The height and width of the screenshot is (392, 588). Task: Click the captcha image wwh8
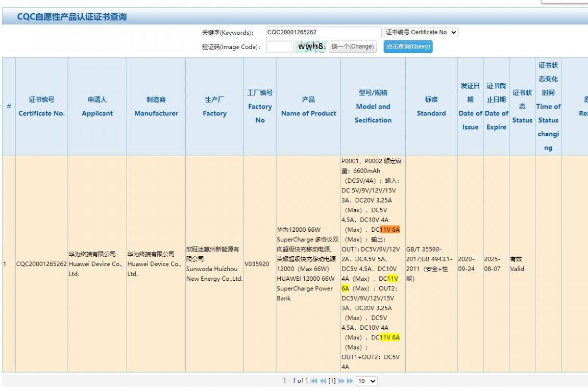point(310,46)
